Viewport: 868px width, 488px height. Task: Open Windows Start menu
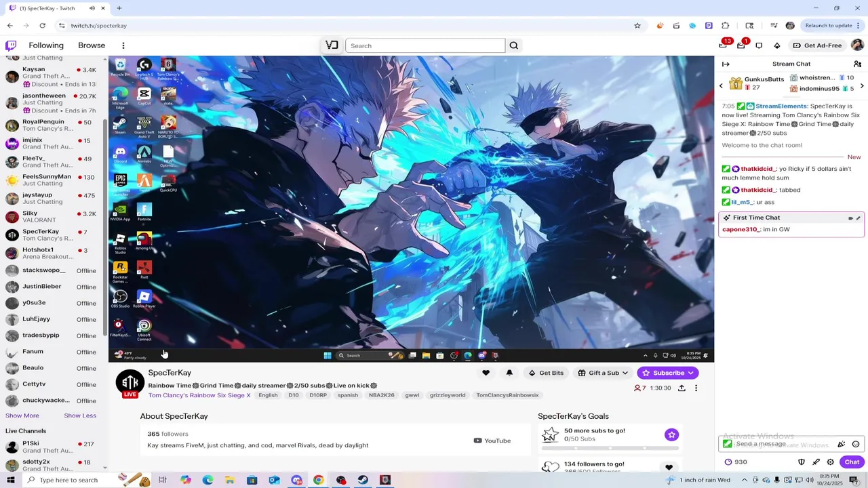10,480
